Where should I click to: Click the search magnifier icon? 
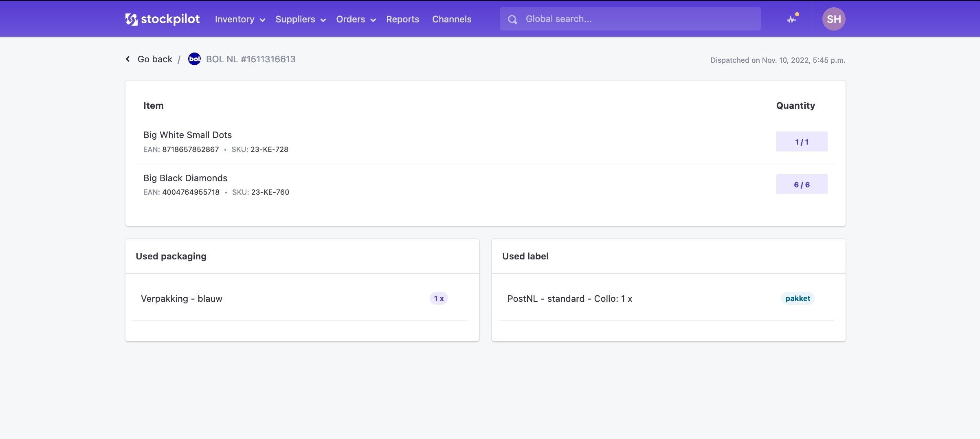pos(512,19)
